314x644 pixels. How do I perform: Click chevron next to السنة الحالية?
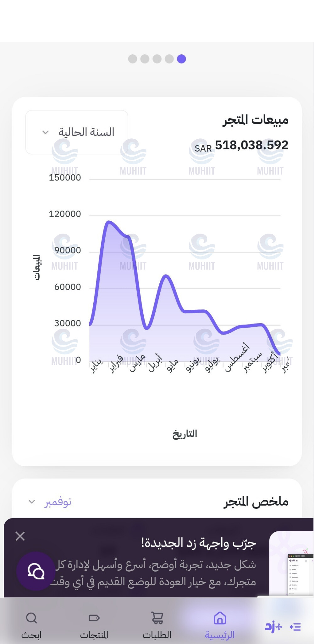click(46, 132)
